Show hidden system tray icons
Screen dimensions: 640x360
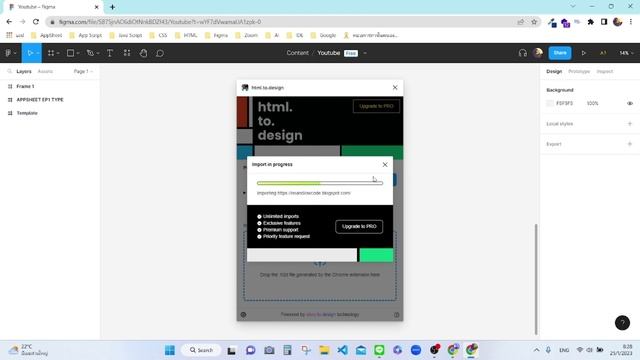click(x=536, y=350)
